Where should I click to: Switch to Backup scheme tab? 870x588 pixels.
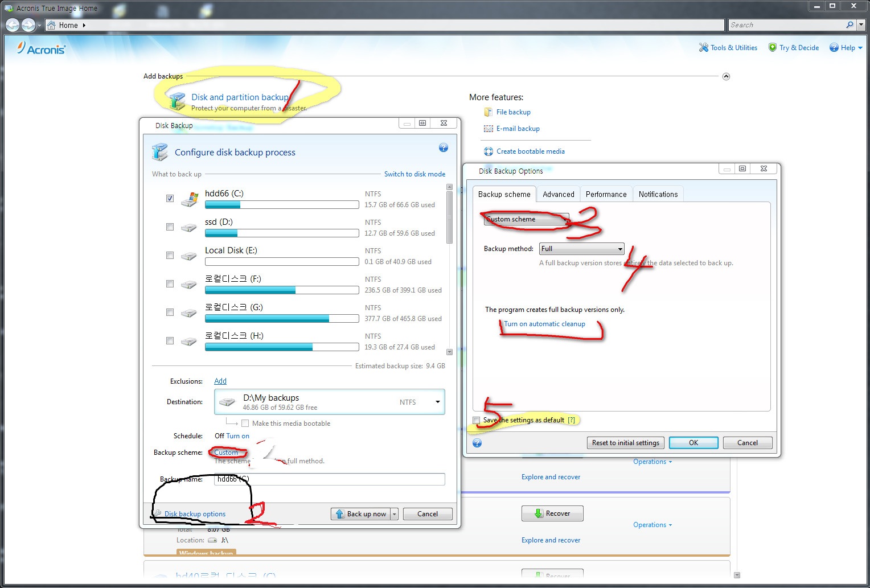pyautogui.click(x=504, y=194)
